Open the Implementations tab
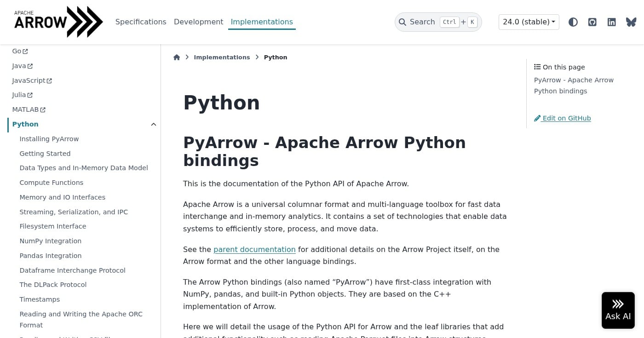The height and width of the screenshot is (338, 644). tap(262, 22)
